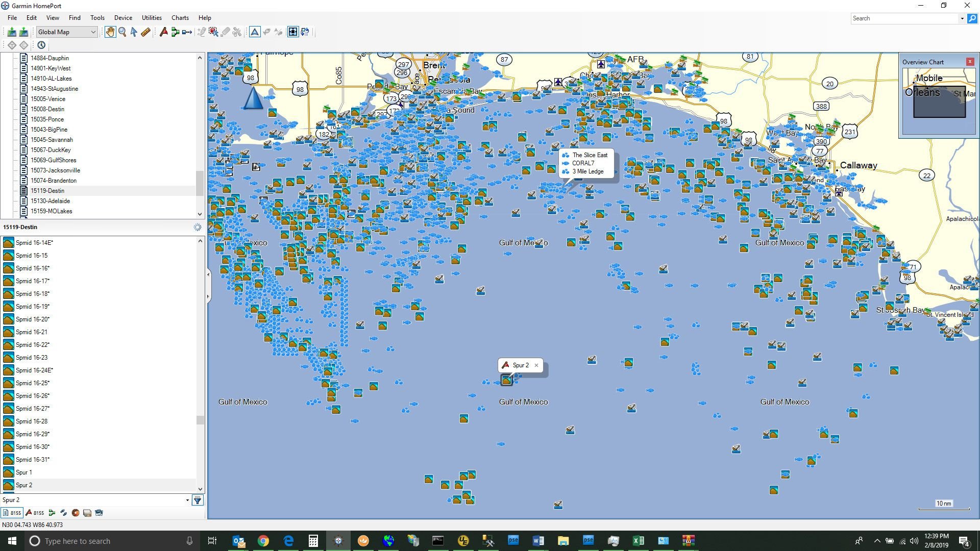Select The Slice East in map popup

(x=590, y=155)
